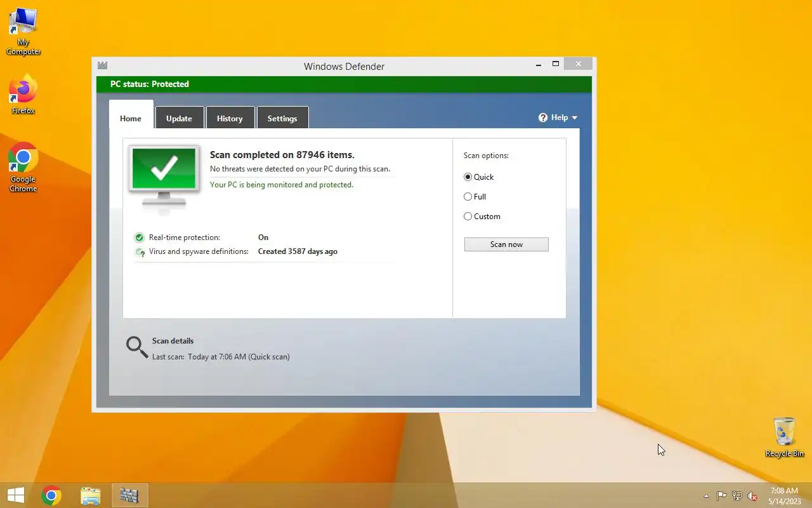The height and width of the screenshot is (508, 812).
Task: Open the Settings tab
Action: 282,118
